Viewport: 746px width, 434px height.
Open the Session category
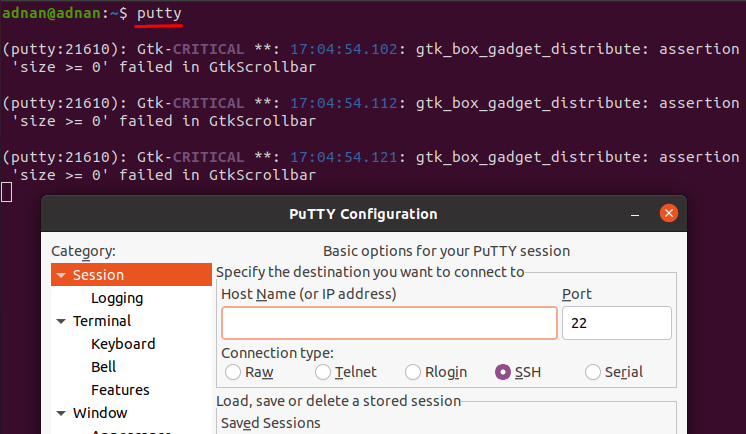[131, 275]
